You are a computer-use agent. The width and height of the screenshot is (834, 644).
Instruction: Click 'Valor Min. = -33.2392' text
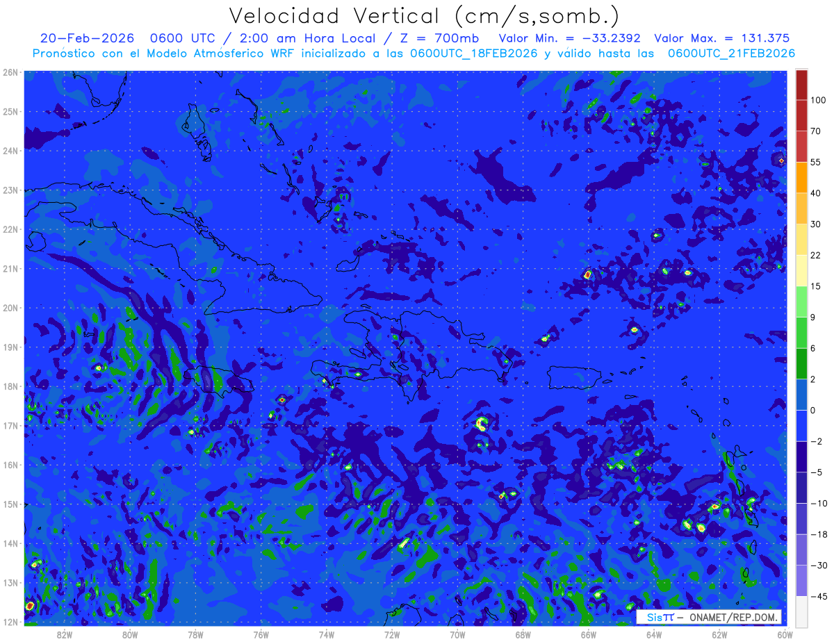(570, 38)
